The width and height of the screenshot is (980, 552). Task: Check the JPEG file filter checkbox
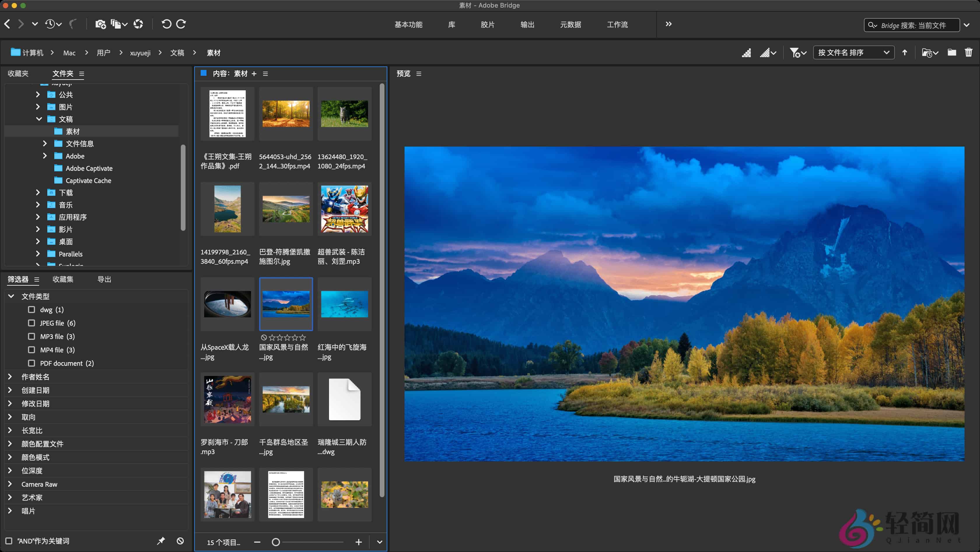tap(32, 323)
